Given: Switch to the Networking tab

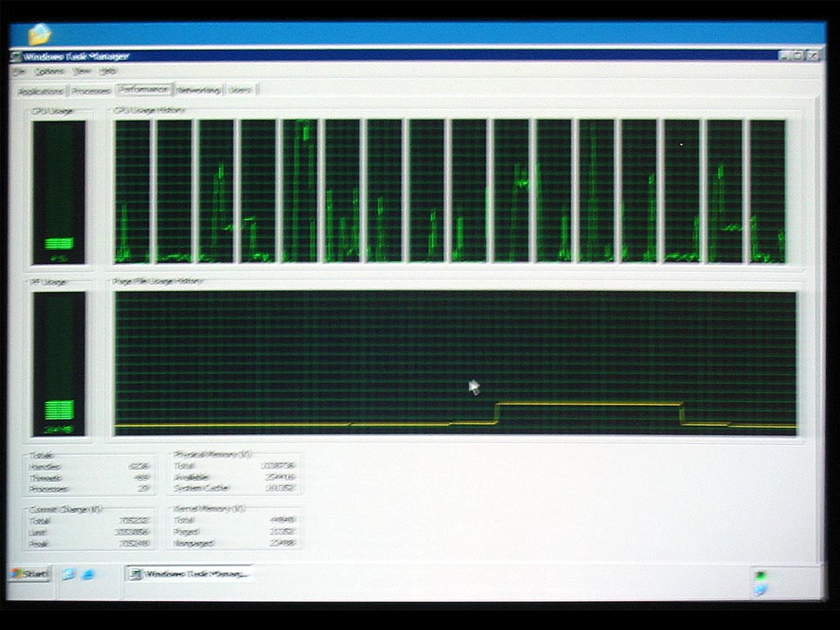Looking at the screenshot, I should pyautogui.click(x=199, y=90).
